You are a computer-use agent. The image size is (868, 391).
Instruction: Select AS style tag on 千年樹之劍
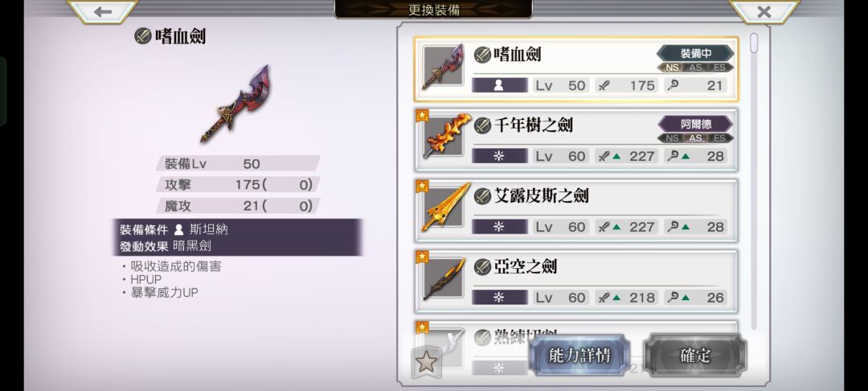pos(695,138)
